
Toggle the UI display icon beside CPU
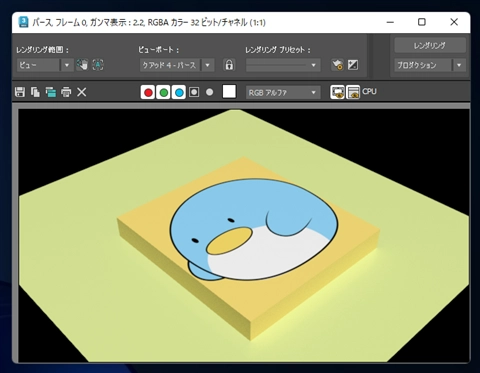353,92
